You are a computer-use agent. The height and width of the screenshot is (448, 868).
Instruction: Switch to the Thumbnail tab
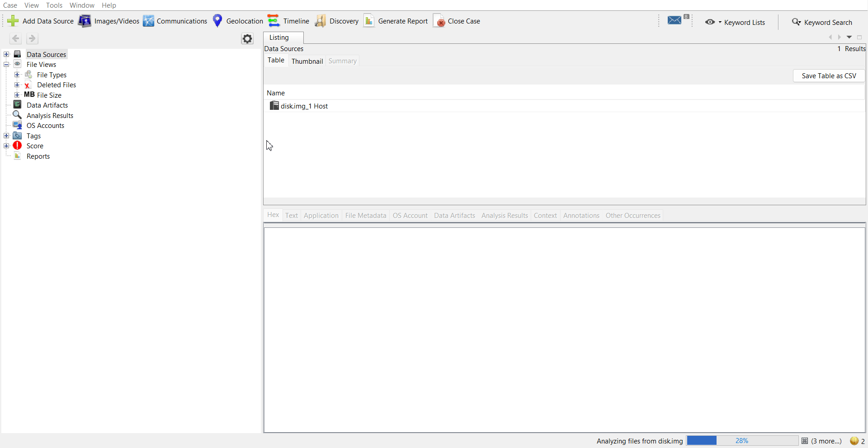(307, 61)
